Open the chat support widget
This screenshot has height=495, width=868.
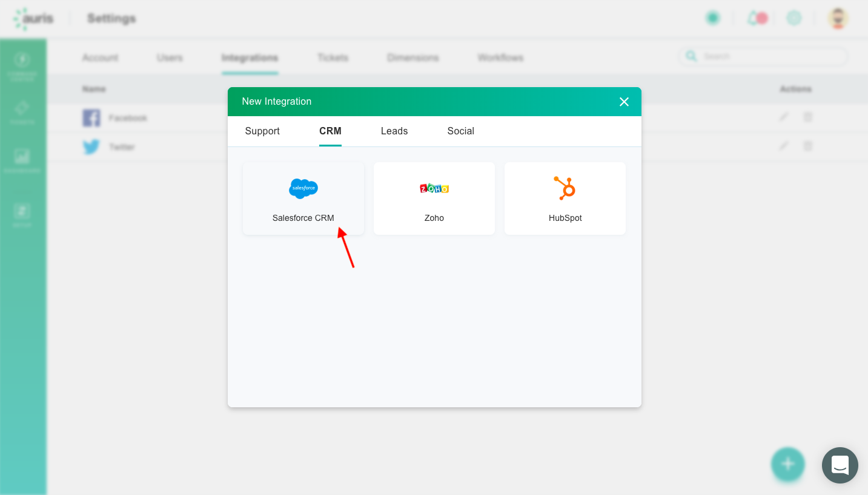840,465
